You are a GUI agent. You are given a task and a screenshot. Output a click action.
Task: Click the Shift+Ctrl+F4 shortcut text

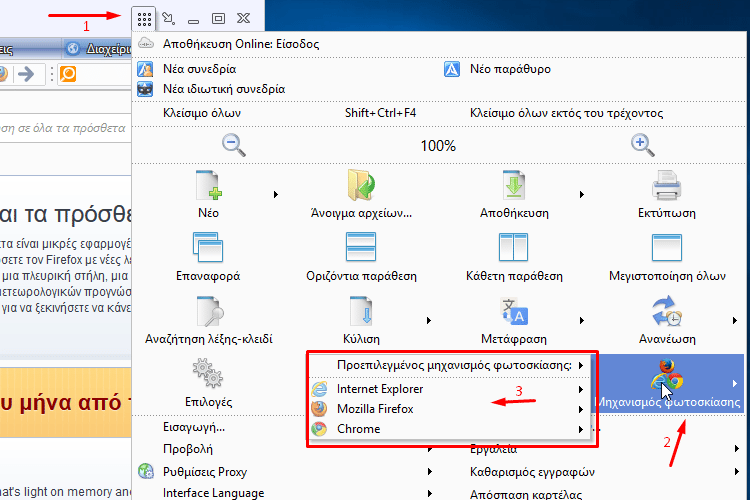[380, 113]
